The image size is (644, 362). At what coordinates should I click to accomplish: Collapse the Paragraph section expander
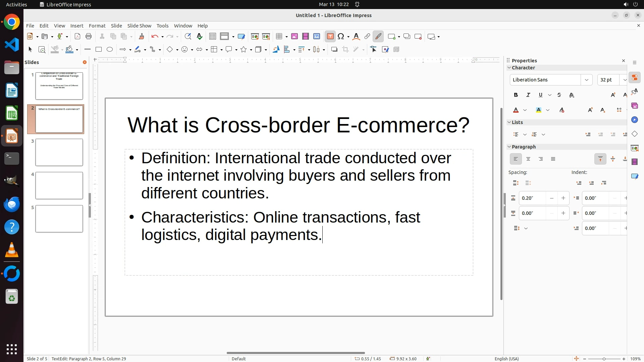509,147
